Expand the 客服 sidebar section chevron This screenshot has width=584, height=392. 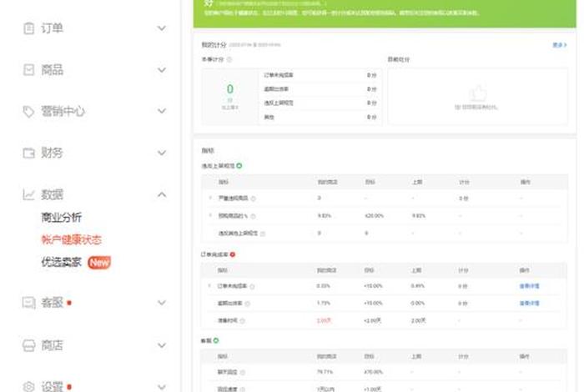click(x=162, y=303)
